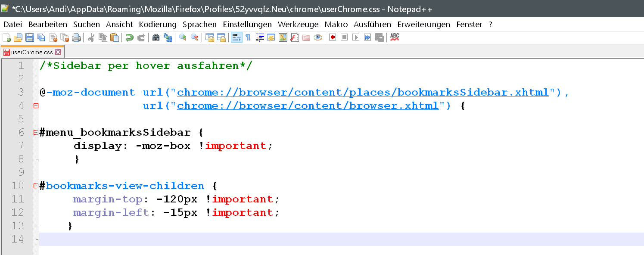The image size is (644, 255).
Task: Open the Ansicht menu
Action: tap(119, 25)
